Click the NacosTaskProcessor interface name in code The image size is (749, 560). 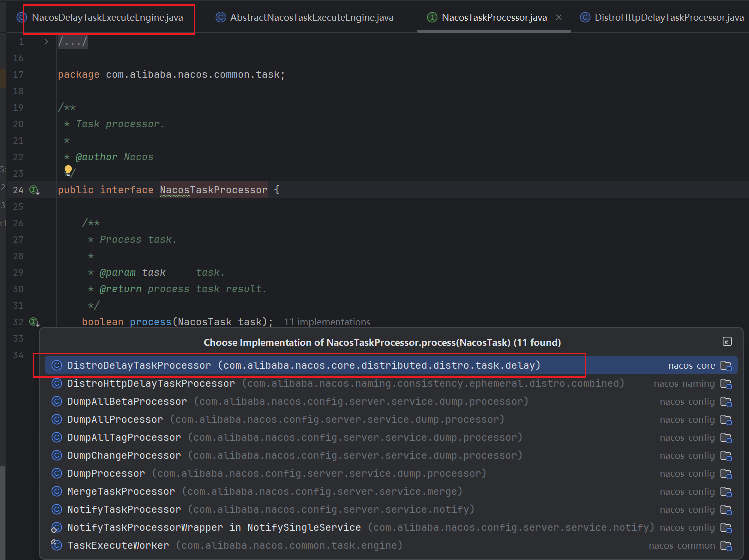point(213,190)
